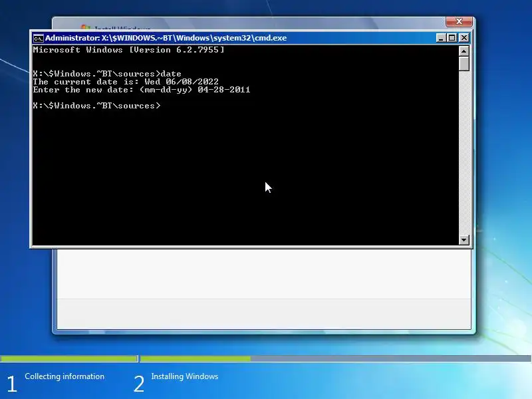The image size is (532, 399).
Task: Close the cmd.exe window
Action: pos(464,38)
